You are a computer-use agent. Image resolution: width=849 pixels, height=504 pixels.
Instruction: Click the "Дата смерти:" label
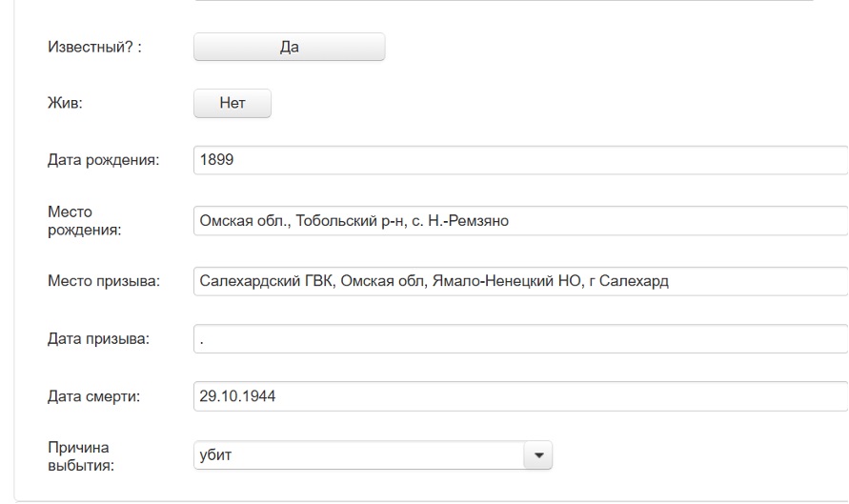(94, 396)
